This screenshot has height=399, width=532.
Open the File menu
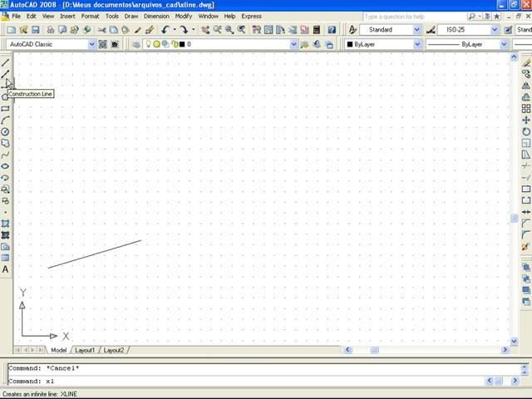tap(16, 17)
